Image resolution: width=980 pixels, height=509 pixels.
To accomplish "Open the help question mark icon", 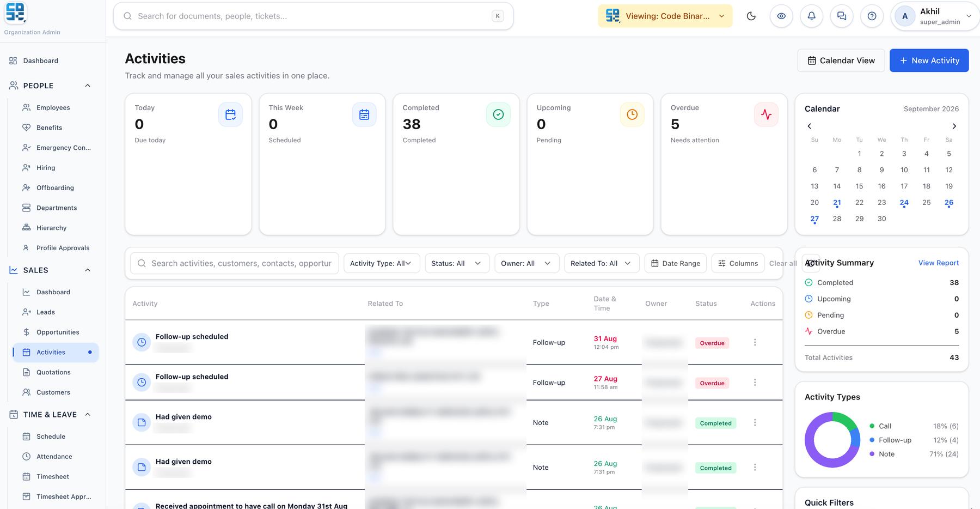I will 872,16.
